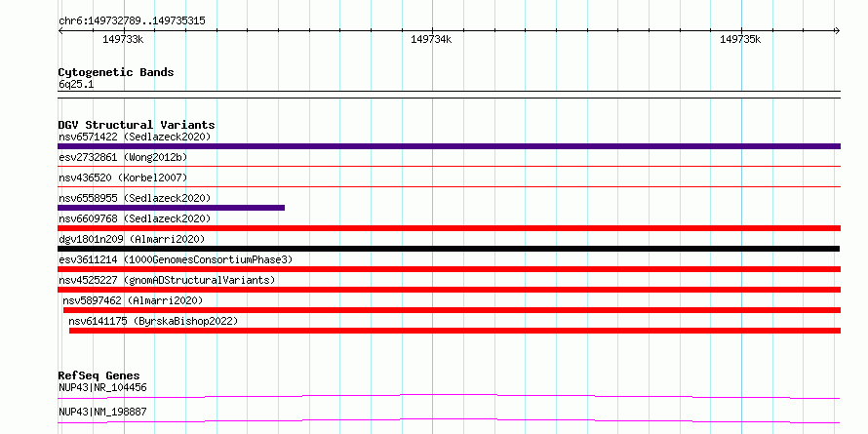Select the red nsv5897462 variant bar
The image size is (868, 434).
point(453,310)
